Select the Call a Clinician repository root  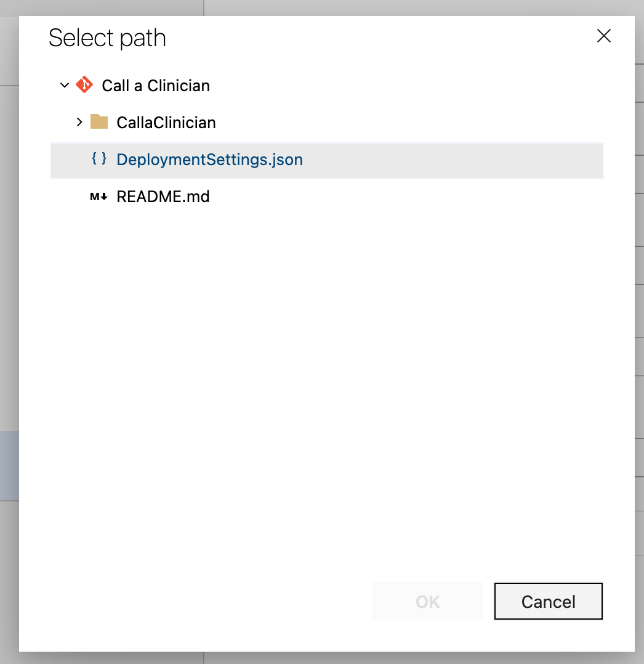pyautogui.click(x=155, y=86)
